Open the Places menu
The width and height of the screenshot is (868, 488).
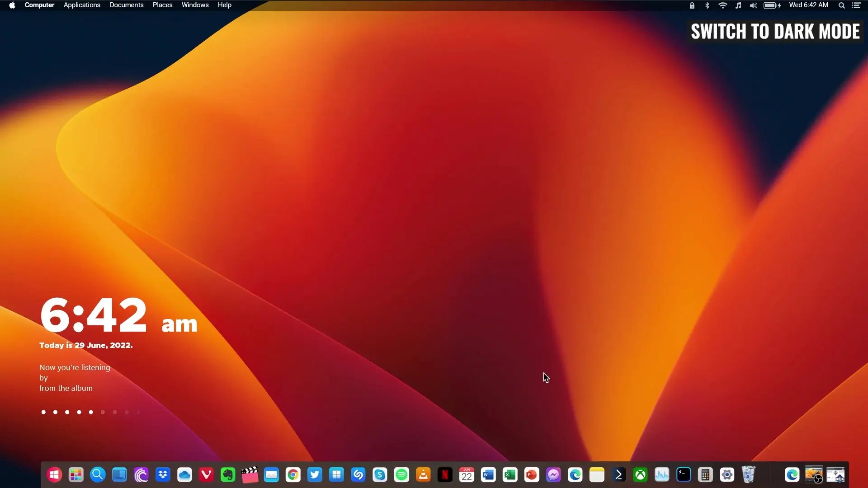click(162, 5)
